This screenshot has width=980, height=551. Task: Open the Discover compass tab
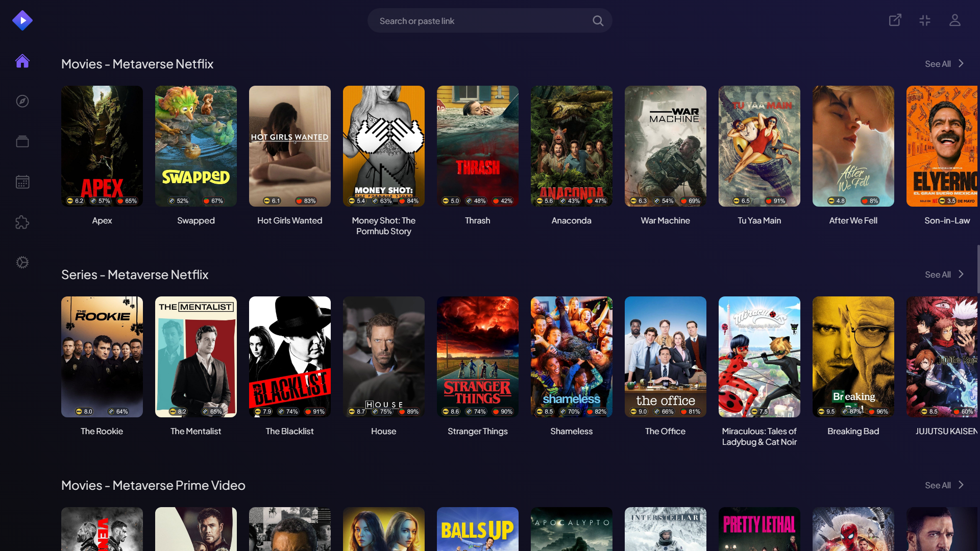(x=22, y=101)
